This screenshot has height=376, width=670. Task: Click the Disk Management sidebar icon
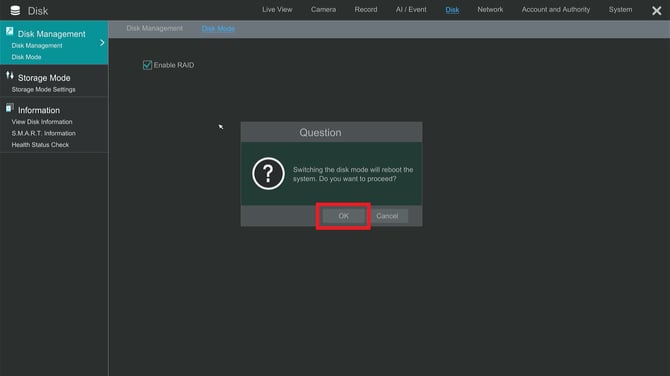click(9, 31)
